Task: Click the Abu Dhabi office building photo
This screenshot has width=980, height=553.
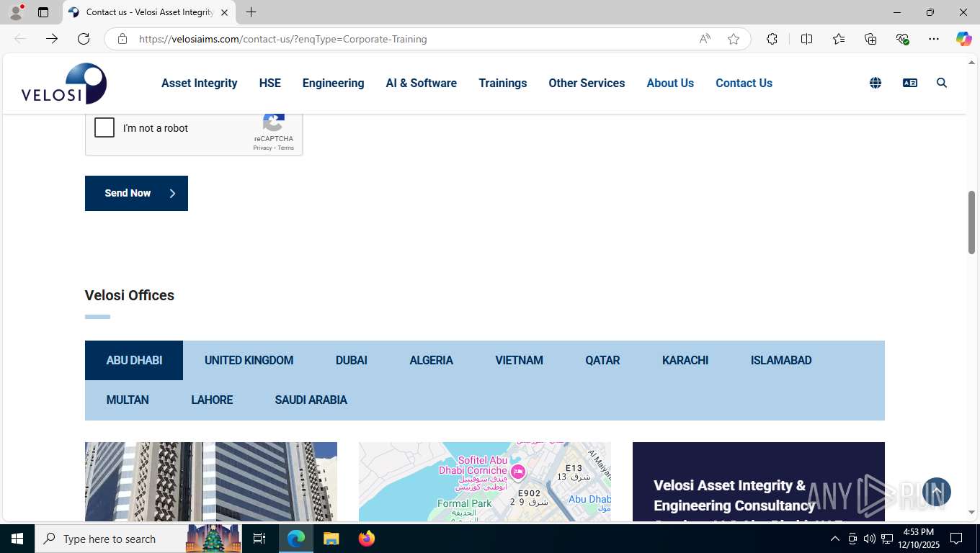Action: click(x=211, y=482)
